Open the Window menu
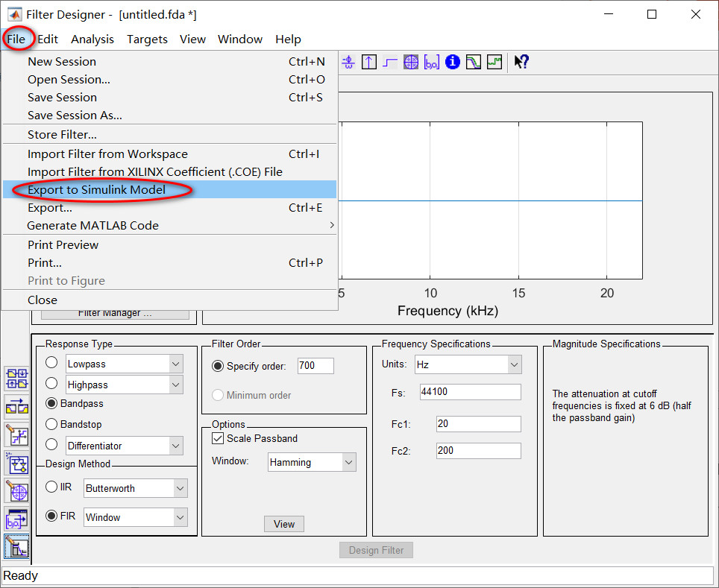 tap(240, 39)
